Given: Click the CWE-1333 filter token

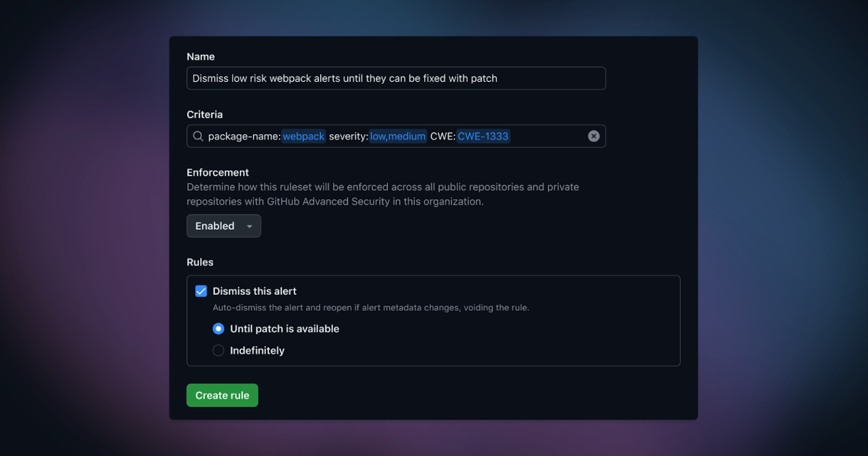Looking at the screenshot, I should pyautogui.click(x=483, y=136).
